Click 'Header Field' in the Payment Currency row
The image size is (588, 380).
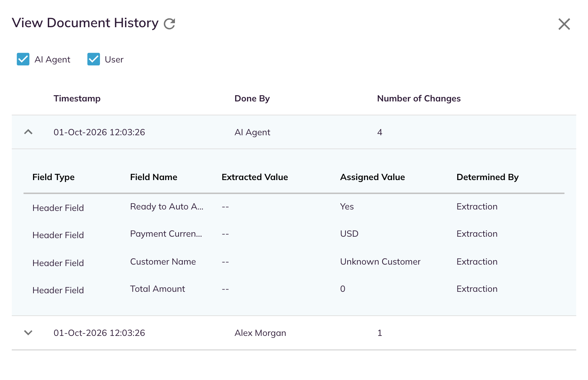(x=58, y=235)
